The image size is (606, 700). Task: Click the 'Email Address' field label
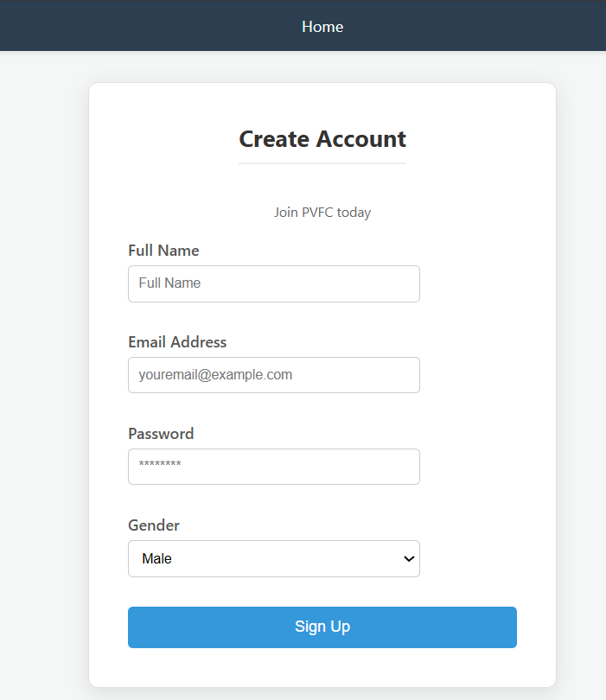tap(177, 342)
